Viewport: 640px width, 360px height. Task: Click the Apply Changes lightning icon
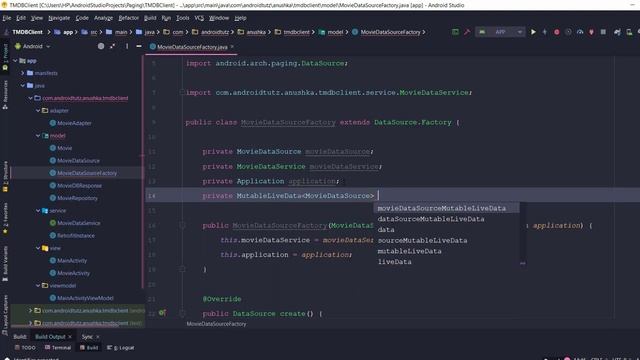click(x=544, y=32)
